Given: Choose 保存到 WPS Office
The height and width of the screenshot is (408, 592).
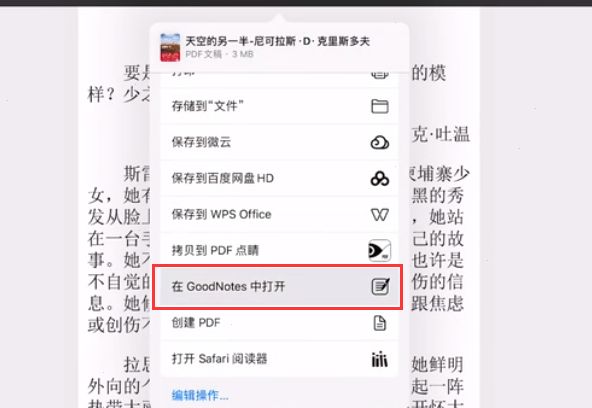Looking at the screenshot, I should coord(279,214).
